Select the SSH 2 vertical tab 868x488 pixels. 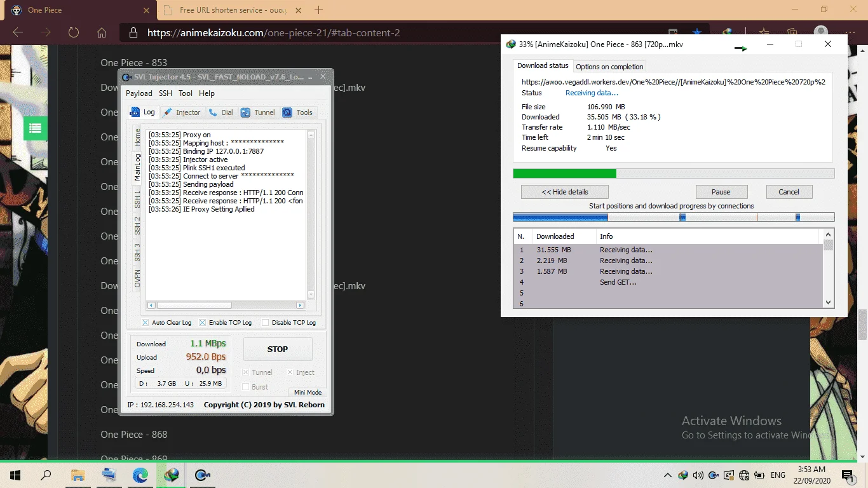(137, 226)
